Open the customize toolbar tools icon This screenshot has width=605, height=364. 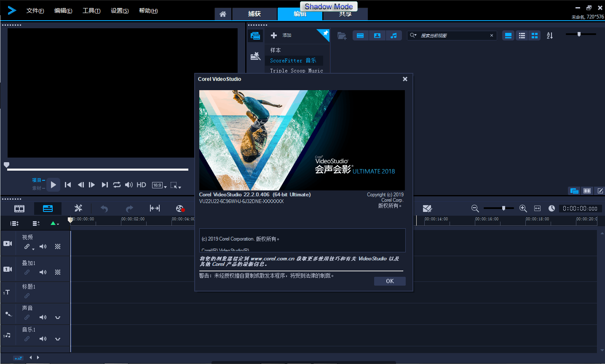click(x=78, y=209)
